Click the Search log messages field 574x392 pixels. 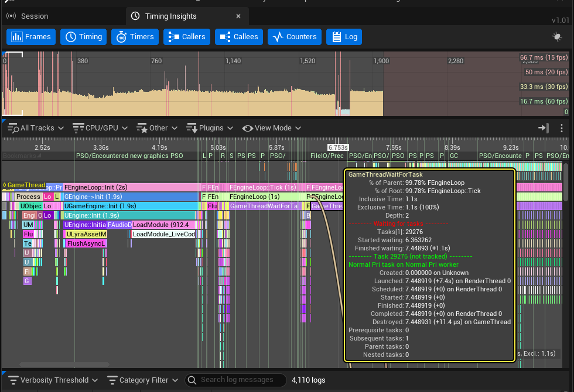(x=240, y=380)
